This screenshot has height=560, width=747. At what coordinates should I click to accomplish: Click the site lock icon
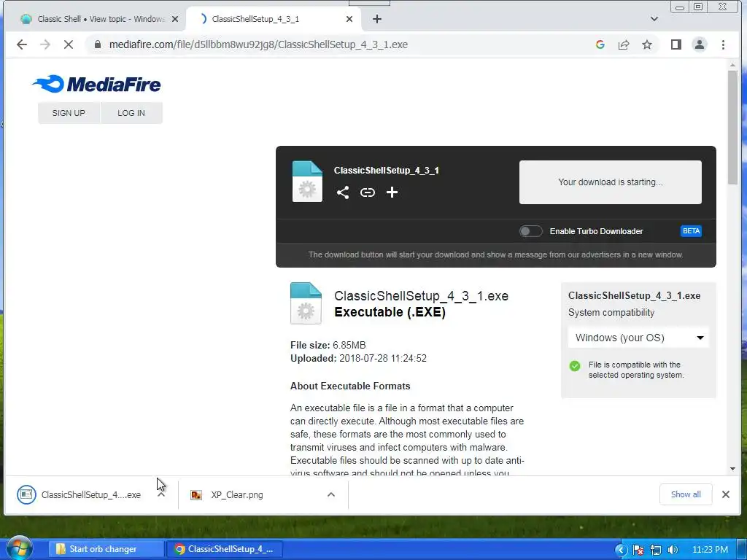click(x=98, y=44)
